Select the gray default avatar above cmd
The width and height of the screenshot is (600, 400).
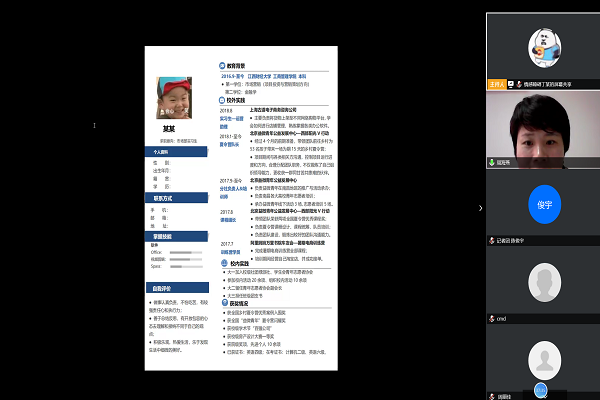pos(545,282)
